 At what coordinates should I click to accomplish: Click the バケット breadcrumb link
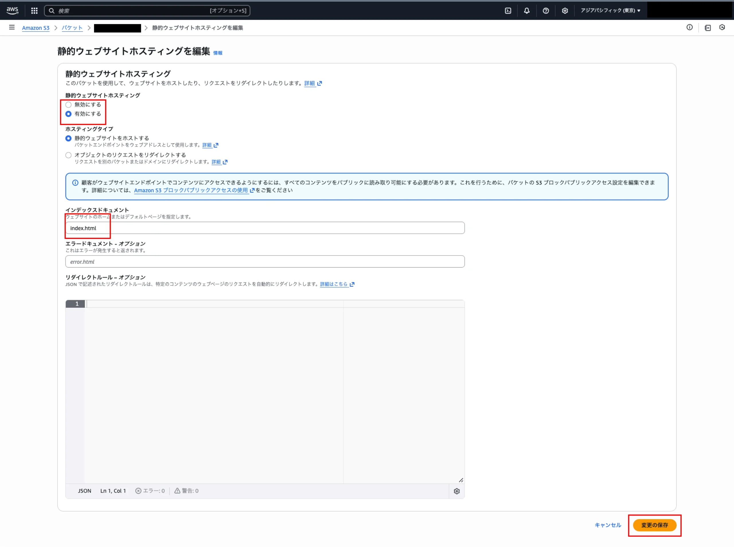(x=72, y=28)
